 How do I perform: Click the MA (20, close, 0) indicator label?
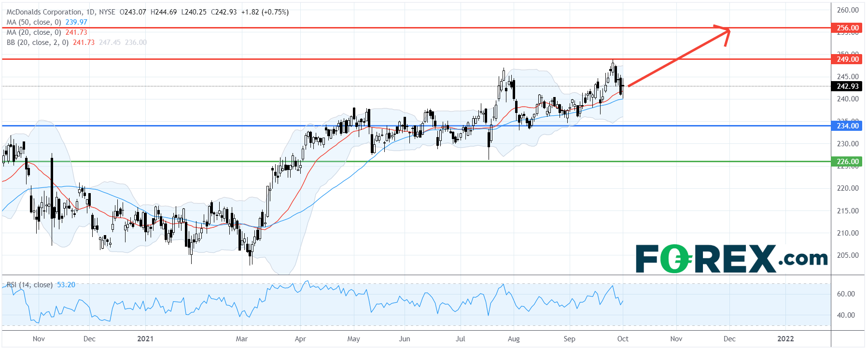[34, 32]
